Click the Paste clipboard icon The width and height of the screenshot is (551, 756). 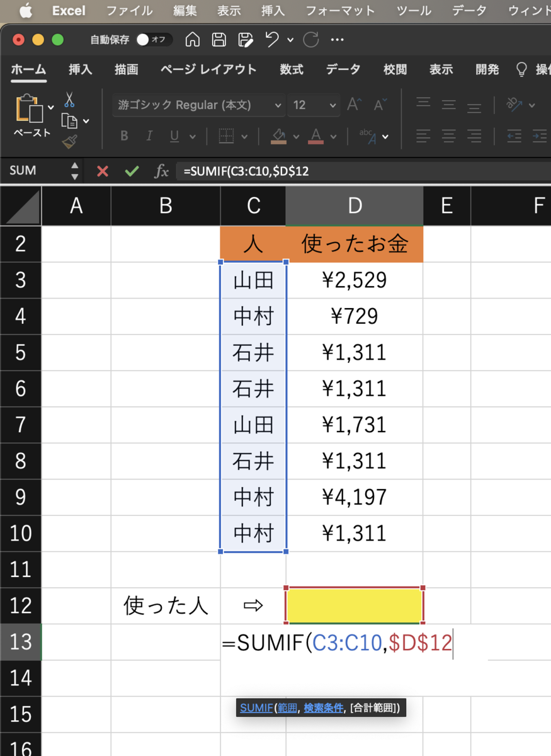coord(29,108)
